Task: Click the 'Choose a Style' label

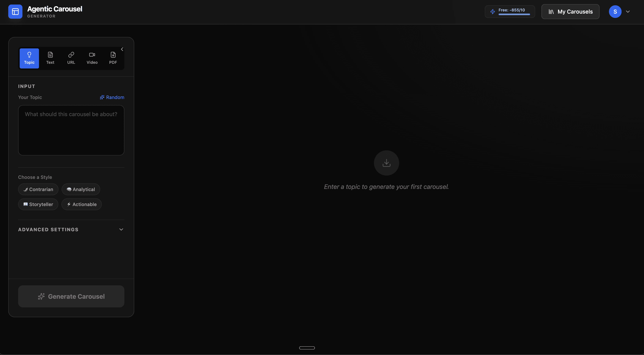Action: 35,177
